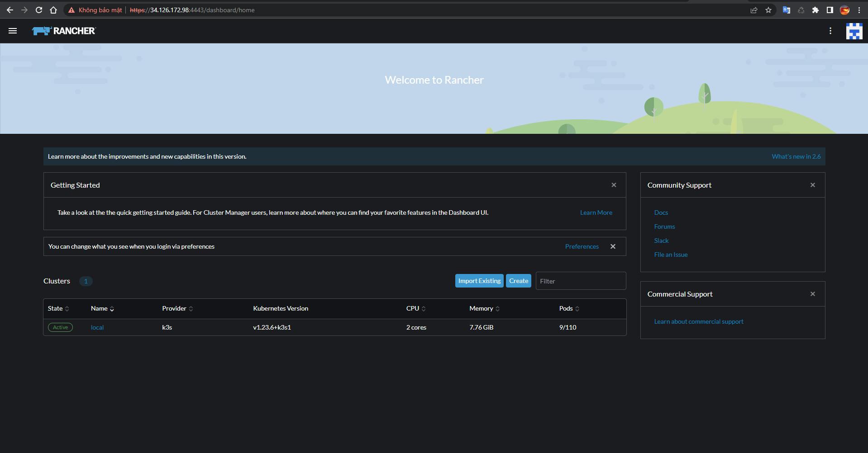Go back in browser history
The width and height of the screenshot is (868, 453).
10,10
